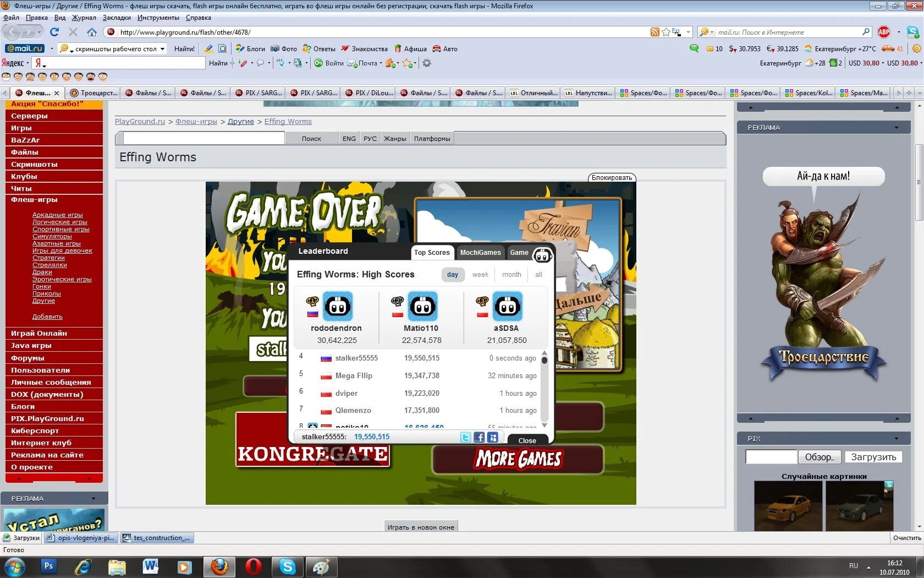Go to the Firefox home page icon
This screenshot has height=578, width=924.
click(x=91, y=32)
